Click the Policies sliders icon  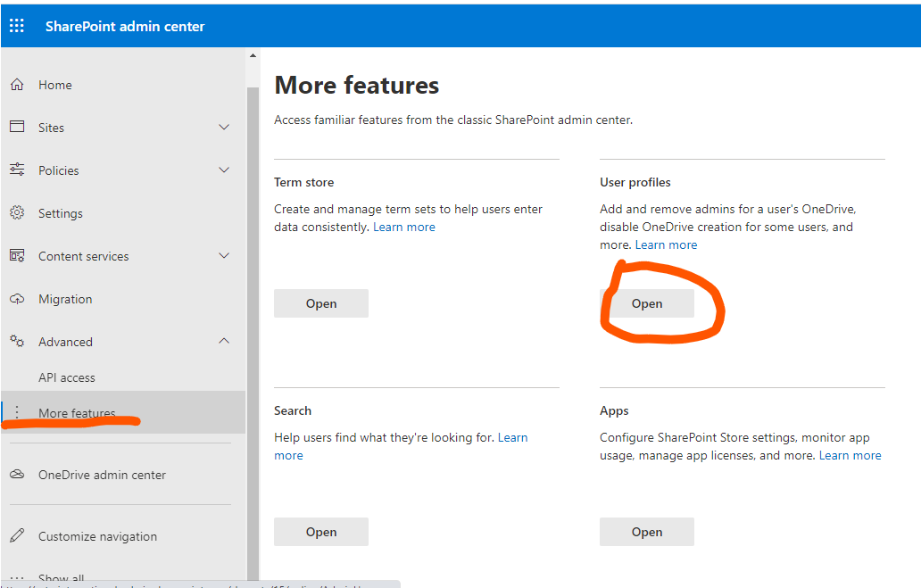17,170
